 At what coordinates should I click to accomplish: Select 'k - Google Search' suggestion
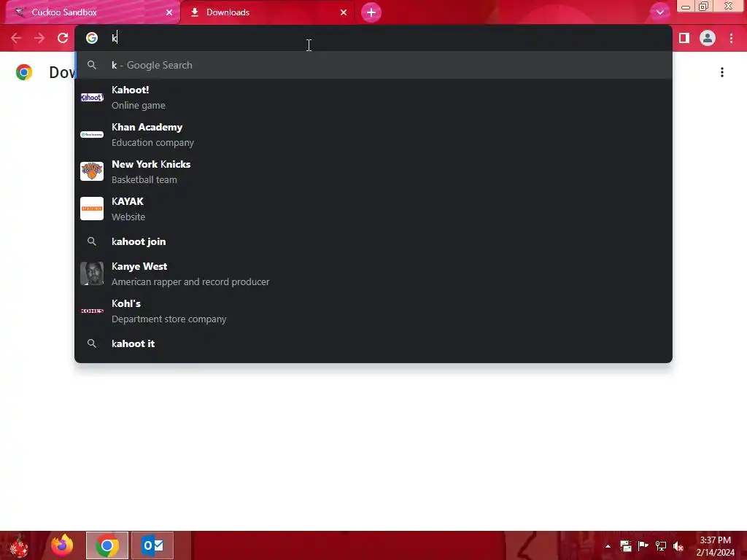pyautogui.click(x=373, y=65)
